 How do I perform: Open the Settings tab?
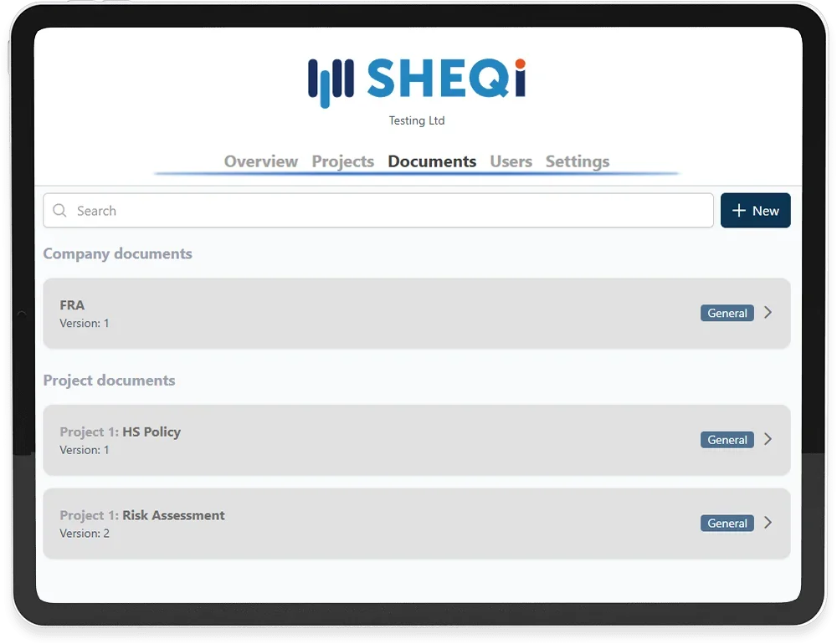[x=578, y=161]
